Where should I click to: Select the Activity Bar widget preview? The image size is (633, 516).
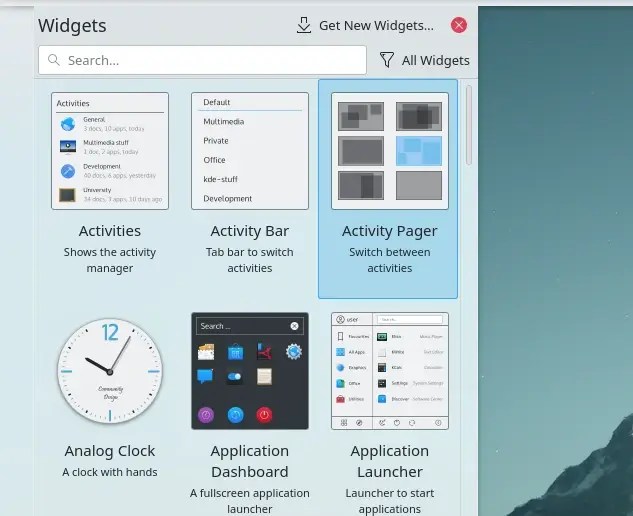tap(250, 151)
